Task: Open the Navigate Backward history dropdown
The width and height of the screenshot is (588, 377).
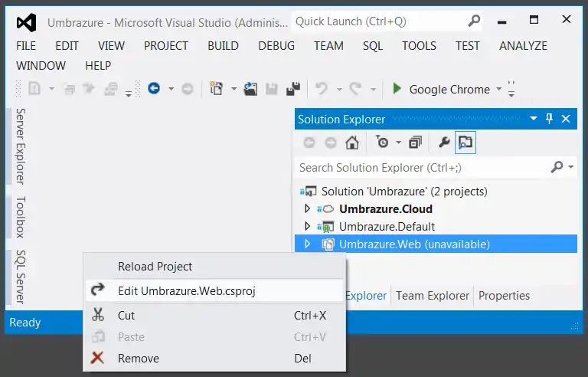Action: click(171, 89)
